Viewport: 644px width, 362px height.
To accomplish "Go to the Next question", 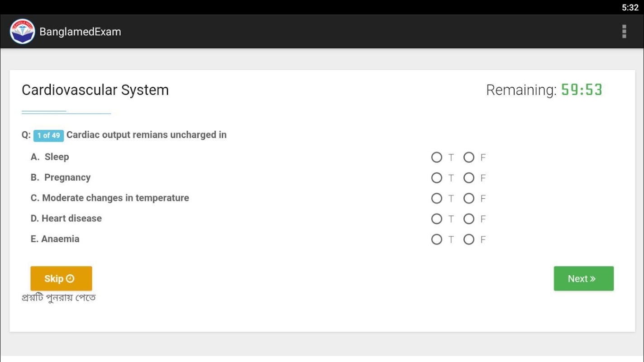I will [583, 279].
